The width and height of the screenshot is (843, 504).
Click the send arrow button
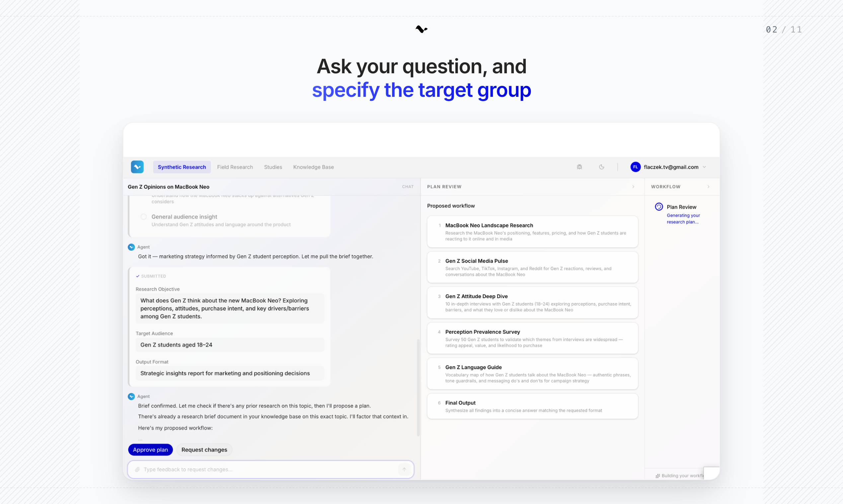tap(404, 470)
